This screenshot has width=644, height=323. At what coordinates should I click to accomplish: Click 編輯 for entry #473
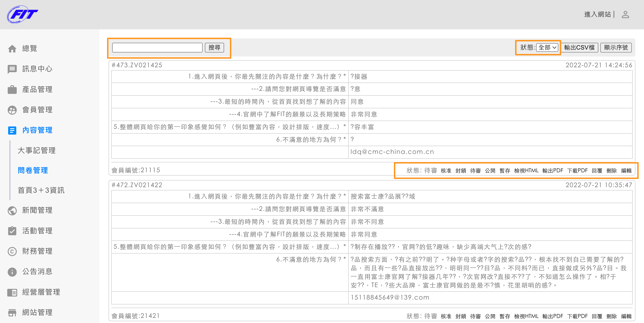626,171
